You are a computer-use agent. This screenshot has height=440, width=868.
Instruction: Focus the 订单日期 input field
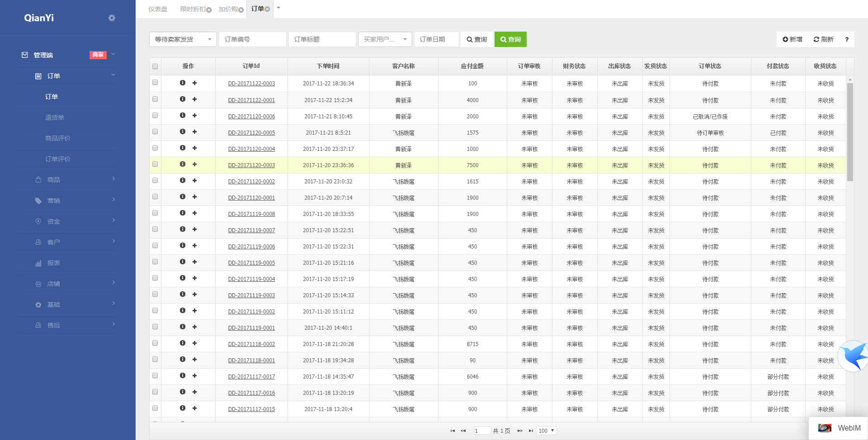[x=437, y=39]
